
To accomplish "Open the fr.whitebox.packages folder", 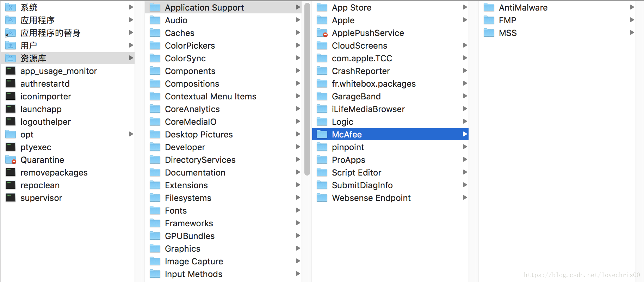I will coord(390,84).
